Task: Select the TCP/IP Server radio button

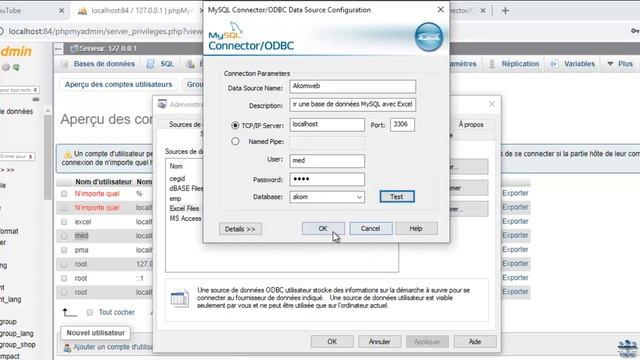Action: point(235,125)
